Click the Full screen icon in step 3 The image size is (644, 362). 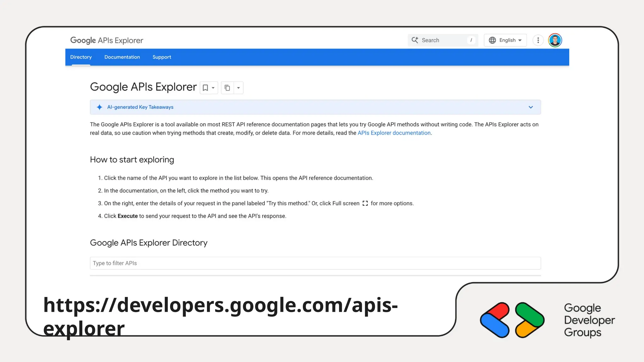coord(365,203)
